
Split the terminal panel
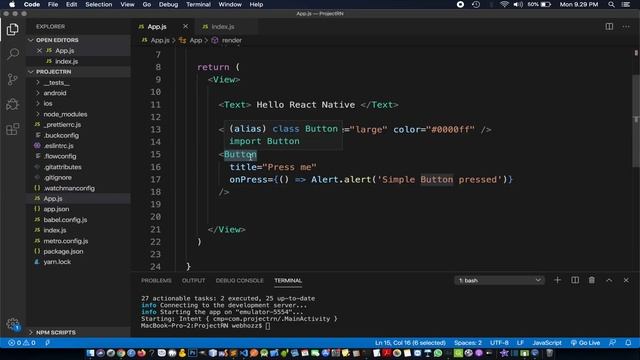575,280
